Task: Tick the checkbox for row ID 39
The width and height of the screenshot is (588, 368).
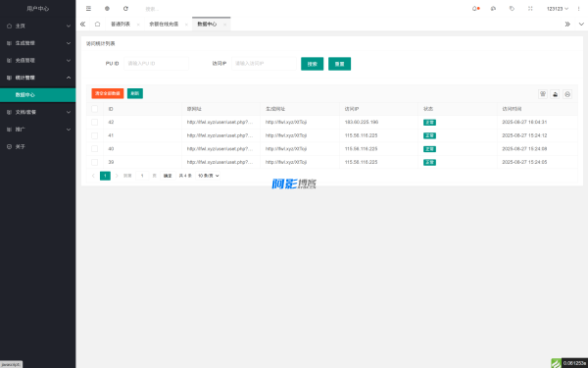Action: coord(94,162)
